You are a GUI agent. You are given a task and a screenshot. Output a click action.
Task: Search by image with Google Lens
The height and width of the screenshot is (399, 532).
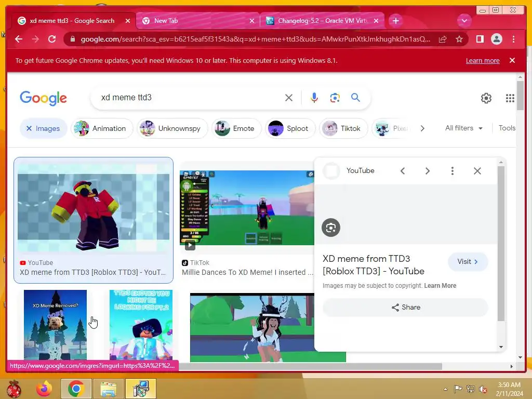click(x=335, y=98)
